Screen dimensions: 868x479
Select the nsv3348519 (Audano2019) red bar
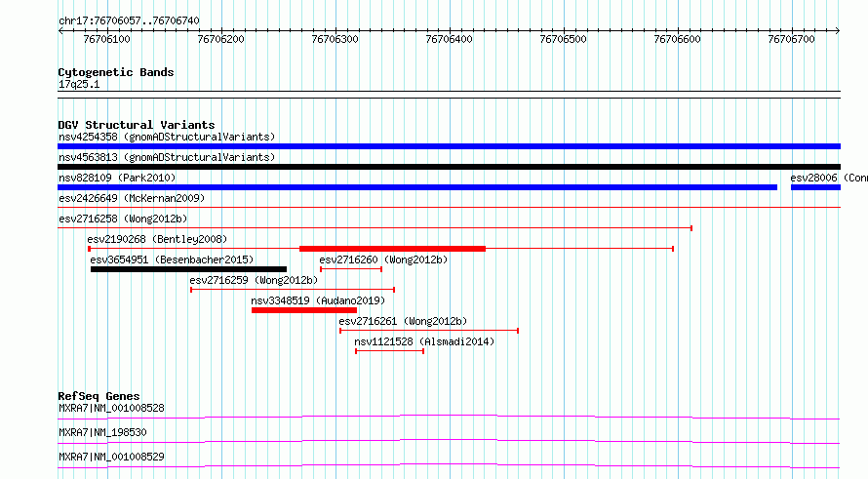tap(304, 310)
